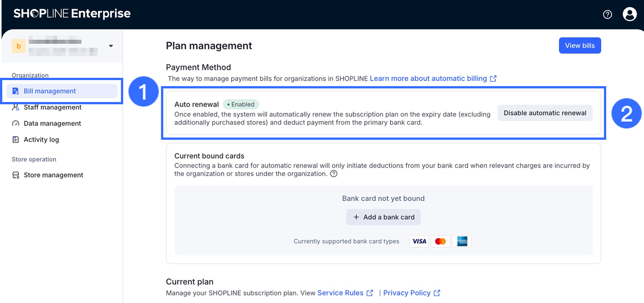Expand the organization switcher dropdown arrow
644x303 pixels.
point(111,46)
